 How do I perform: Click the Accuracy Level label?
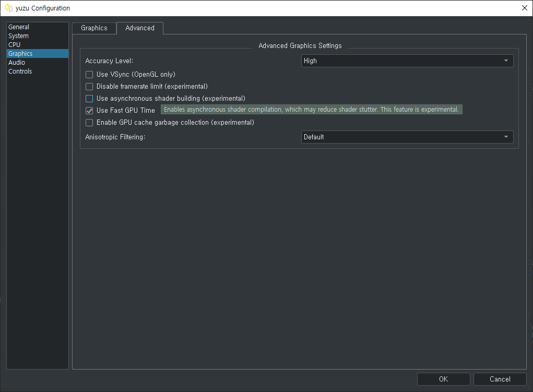click(109, 61)
